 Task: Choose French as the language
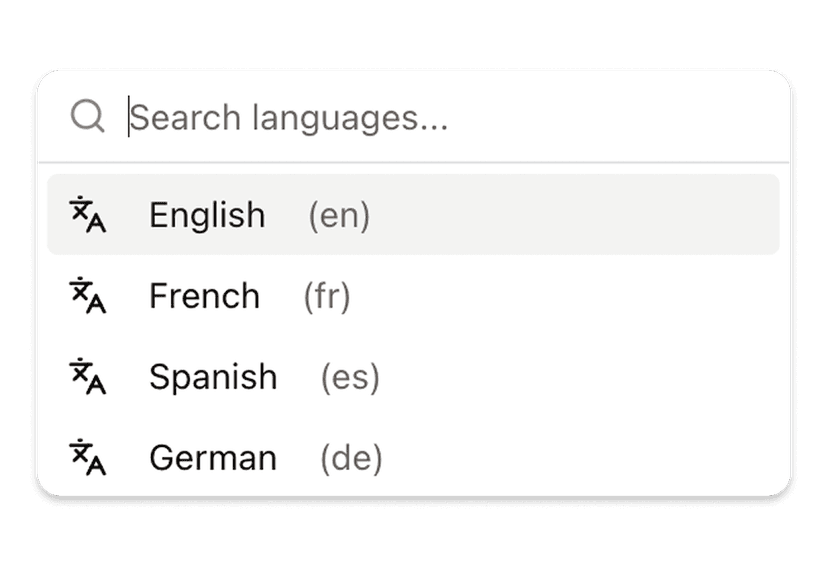[x=204, y=296]
